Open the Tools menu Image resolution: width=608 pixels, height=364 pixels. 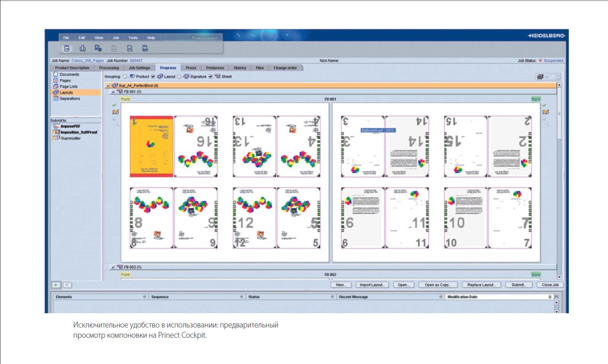(133, 38)
